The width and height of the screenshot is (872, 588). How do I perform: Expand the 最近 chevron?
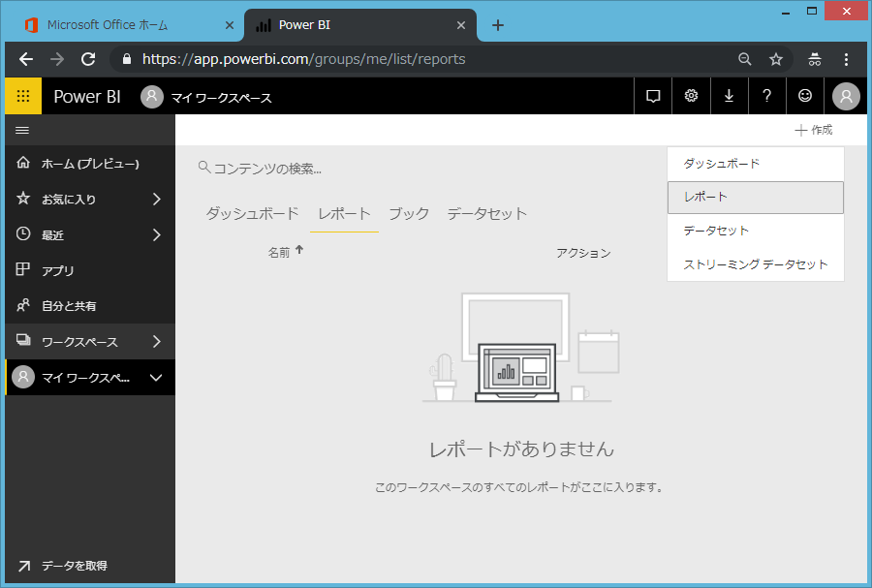coord(157,234)
